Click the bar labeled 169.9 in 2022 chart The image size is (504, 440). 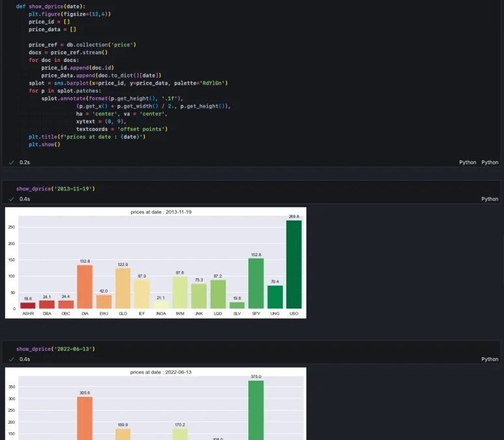[x=123, y=435]
